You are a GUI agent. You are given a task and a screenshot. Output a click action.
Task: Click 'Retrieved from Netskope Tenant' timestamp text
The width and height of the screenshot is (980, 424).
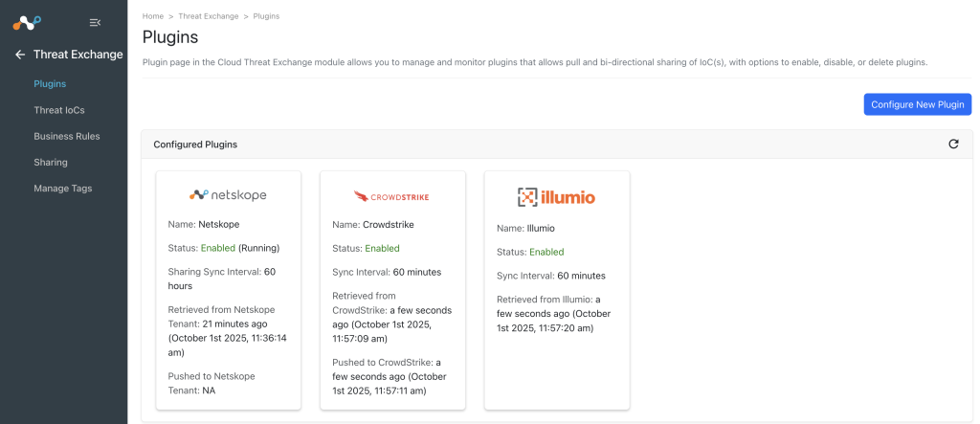tap(227, 331)
